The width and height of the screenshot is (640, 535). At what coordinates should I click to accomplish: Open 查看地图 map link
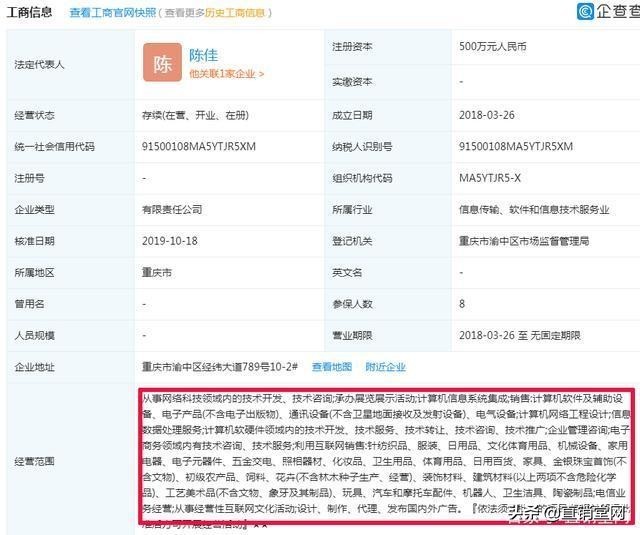point(332,367)
